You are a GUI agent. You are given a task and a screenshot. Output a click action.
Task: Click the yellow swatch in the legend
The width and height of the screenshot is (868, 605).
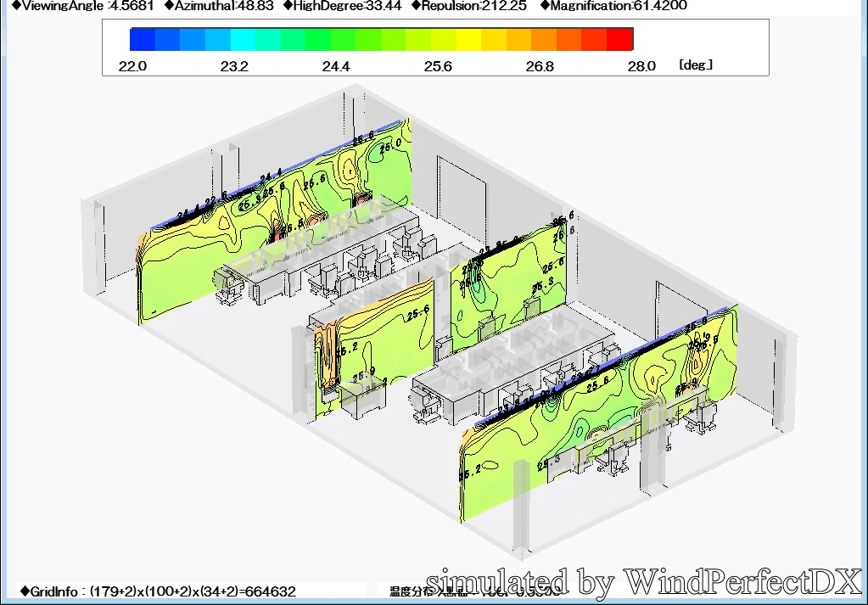(469, 39)
